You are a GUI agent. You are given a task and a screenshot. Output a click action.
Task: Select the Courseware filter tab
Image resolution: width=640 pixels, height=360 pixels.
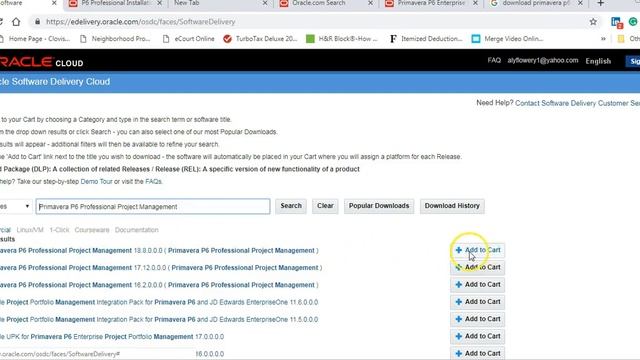92,230
